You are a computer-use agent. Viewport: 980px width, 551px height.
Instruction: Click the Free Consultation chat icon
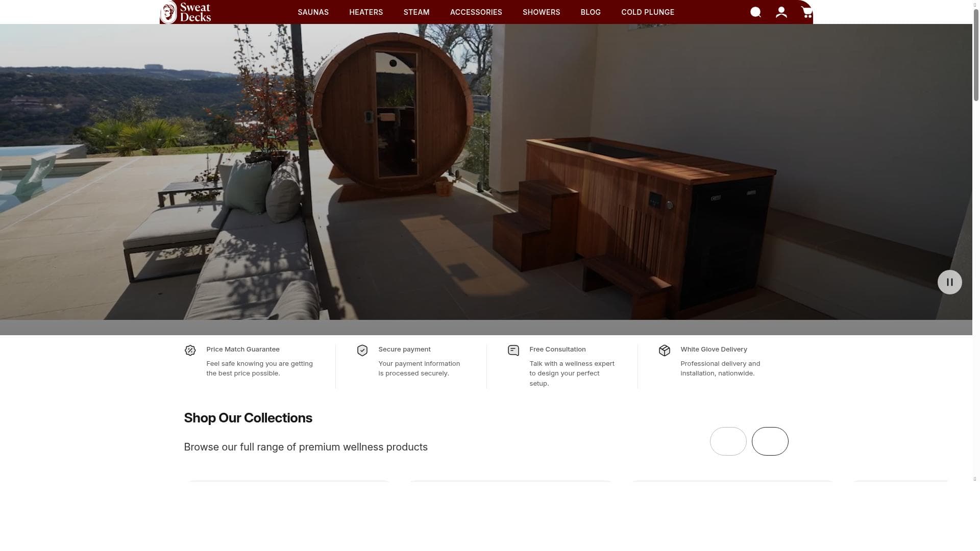point(513,350)
